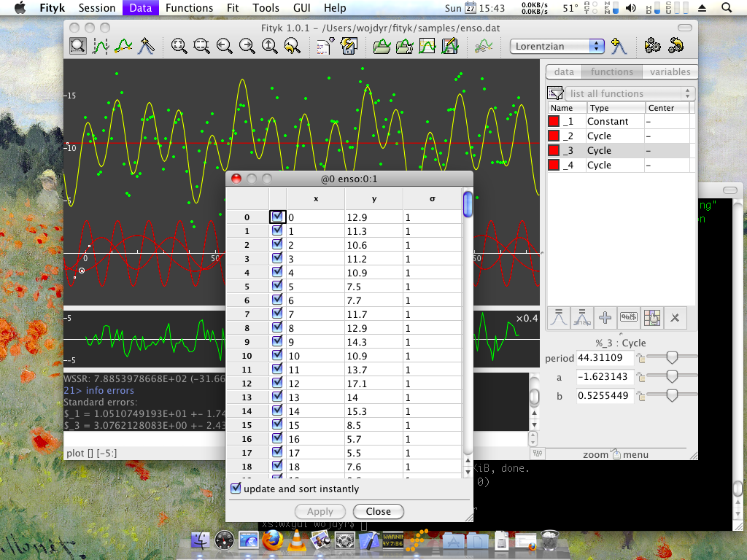
Task: Open the data table chart icon in toolbar
Action: click(x=427, y=46)
